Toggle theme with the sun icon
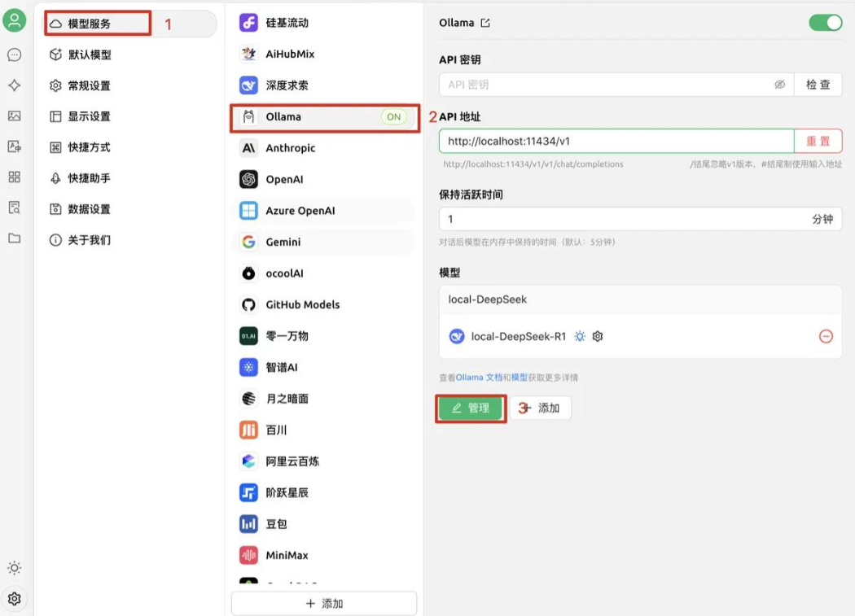 tap(14, 568)
